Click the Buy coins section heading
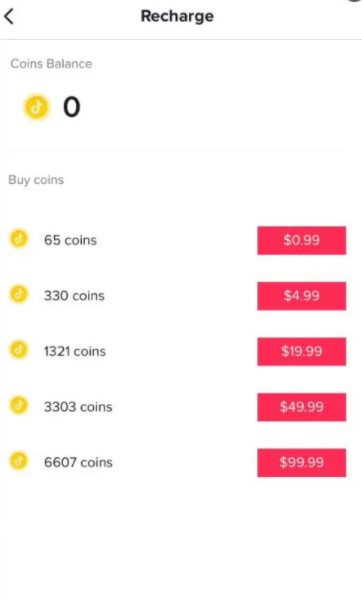Viewport: 362px width, 599px height. (36, 180)
